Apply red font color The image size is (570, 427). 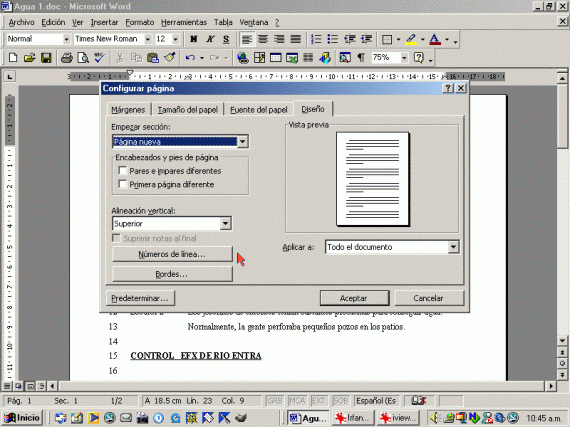(435, 39)
